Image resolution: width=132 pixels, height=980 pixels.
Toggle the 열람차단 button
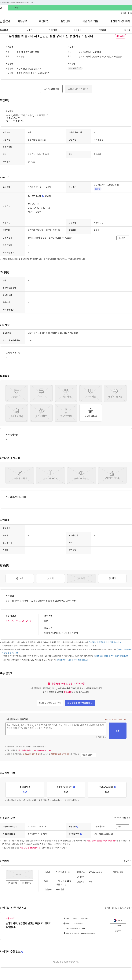pos(27,883)
